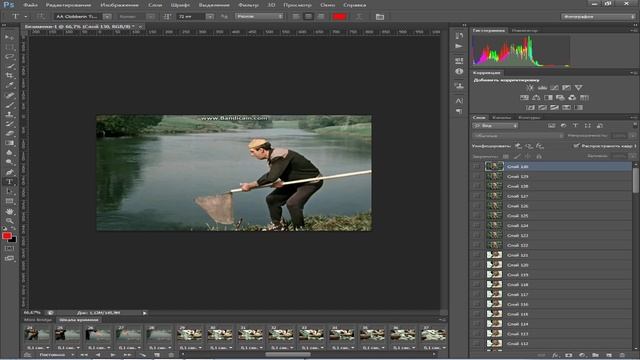640x360 pixels.
Task: Select the Brush tool
Action: 9,105
